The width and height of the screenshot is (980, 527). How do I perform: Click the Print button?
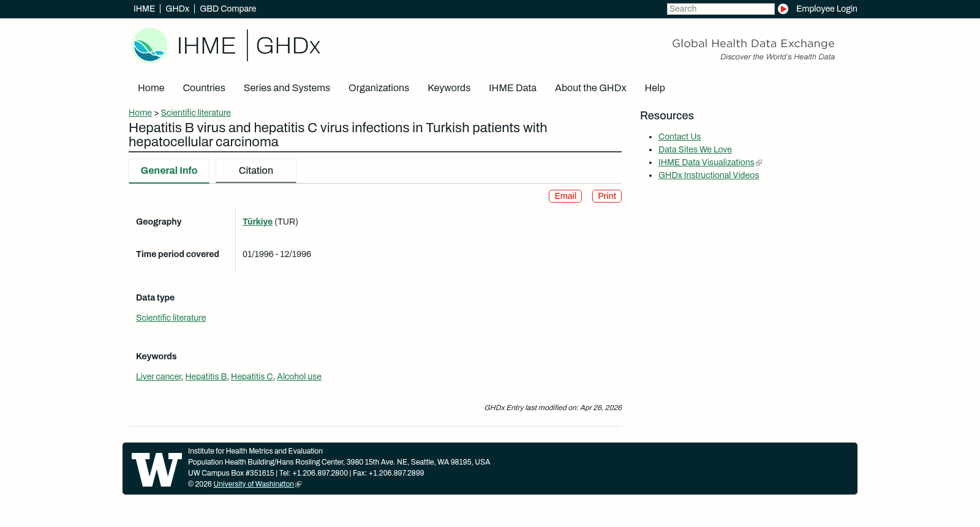tap(607, 196)
